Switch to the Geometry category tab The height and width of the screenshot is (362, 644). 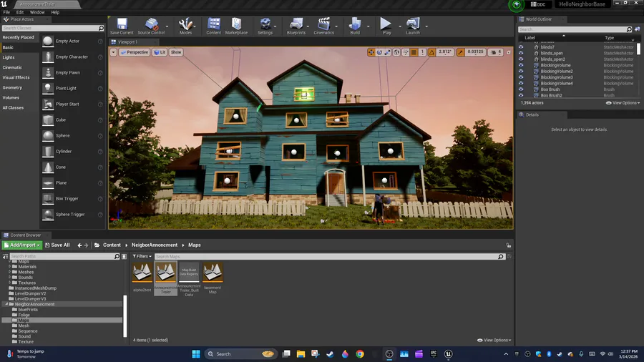(12, 87)
